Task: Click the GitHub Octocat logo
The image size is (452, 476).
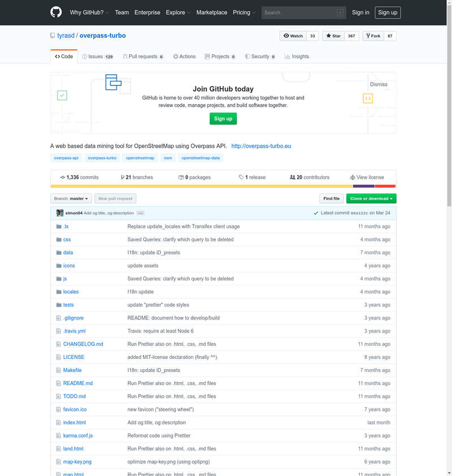Action: (56, 12)
